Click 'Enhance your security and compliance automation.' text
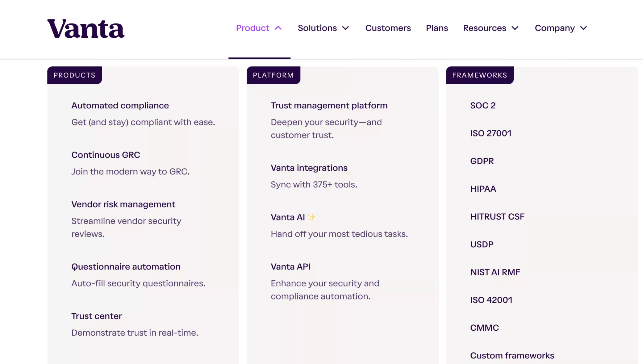The height and width of the screenshot is (364, 643). [x=325, y=290]
